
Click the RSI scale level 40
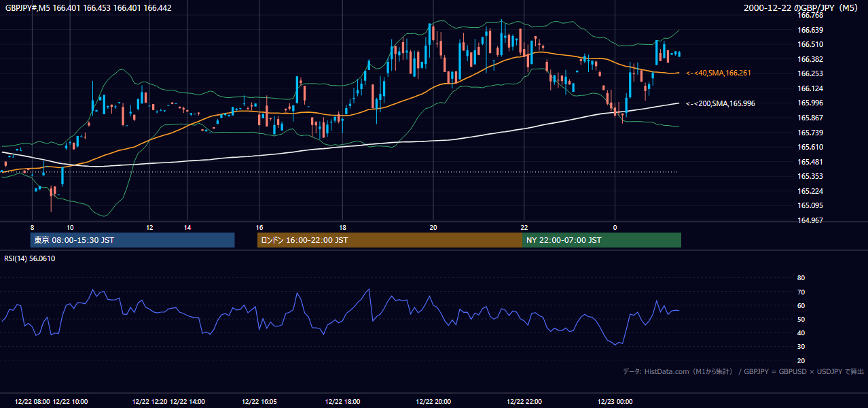(801, 333)
